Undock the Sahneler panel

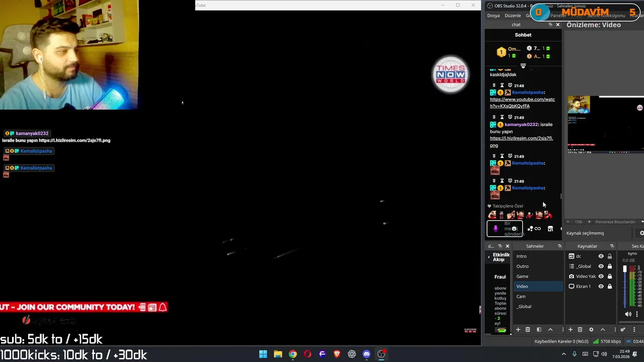tap(559, 246)
